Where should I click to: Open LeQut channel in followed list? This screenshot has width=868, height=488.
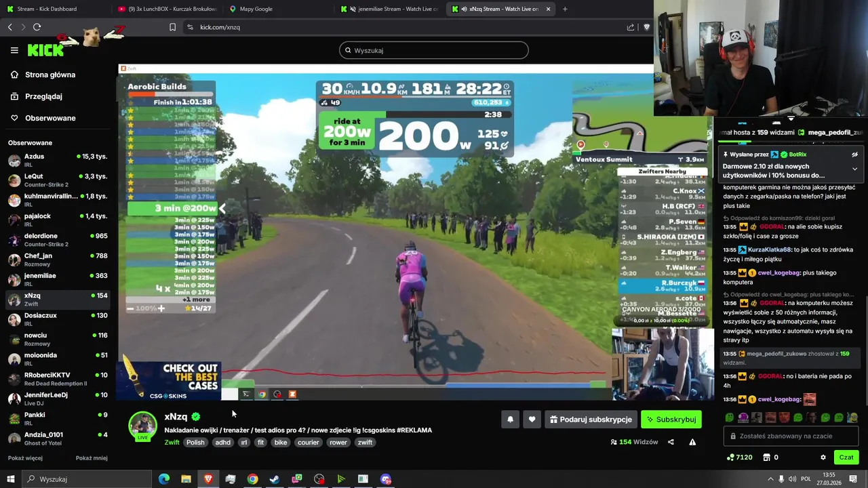click(x=58, y=180)
